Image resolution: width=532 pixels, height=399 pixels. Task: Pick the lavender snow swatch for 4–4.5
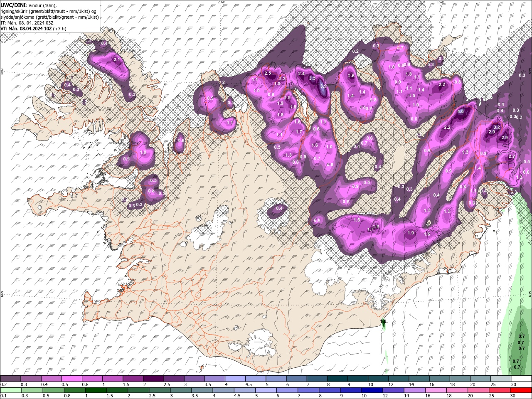pos(235,379)
